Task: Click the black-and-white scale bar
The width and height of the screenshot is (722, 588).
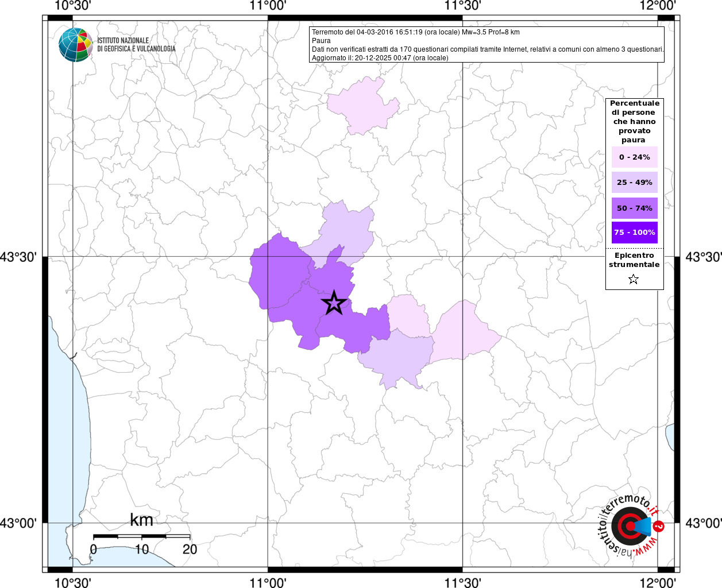Action: 141,536
